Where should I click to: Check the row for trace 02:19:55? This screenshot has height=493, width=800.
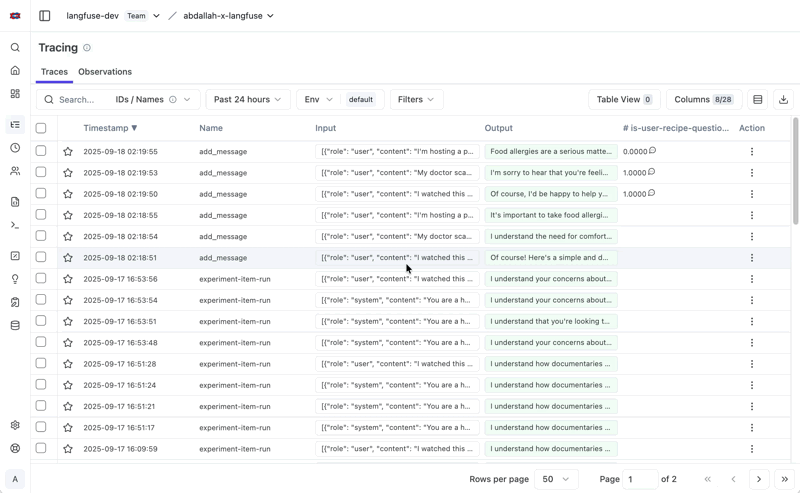(41, 151)
